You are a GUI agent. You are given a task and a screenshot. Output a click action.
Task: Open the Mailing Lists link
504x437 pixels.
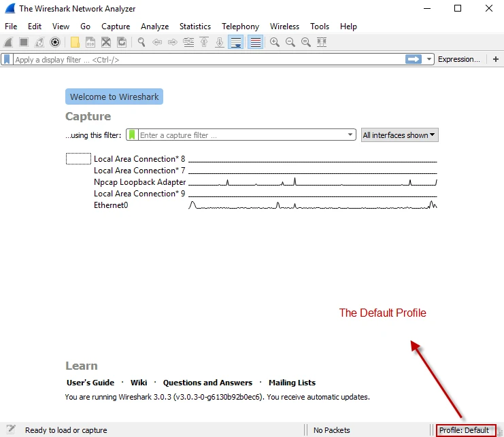pyautogui.click(x=292, y=383)
